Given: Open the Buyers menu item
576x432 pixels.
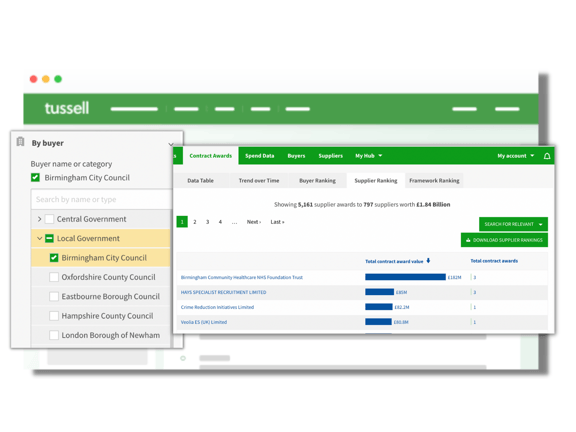Looking at the screenshot, I should 296,156.
